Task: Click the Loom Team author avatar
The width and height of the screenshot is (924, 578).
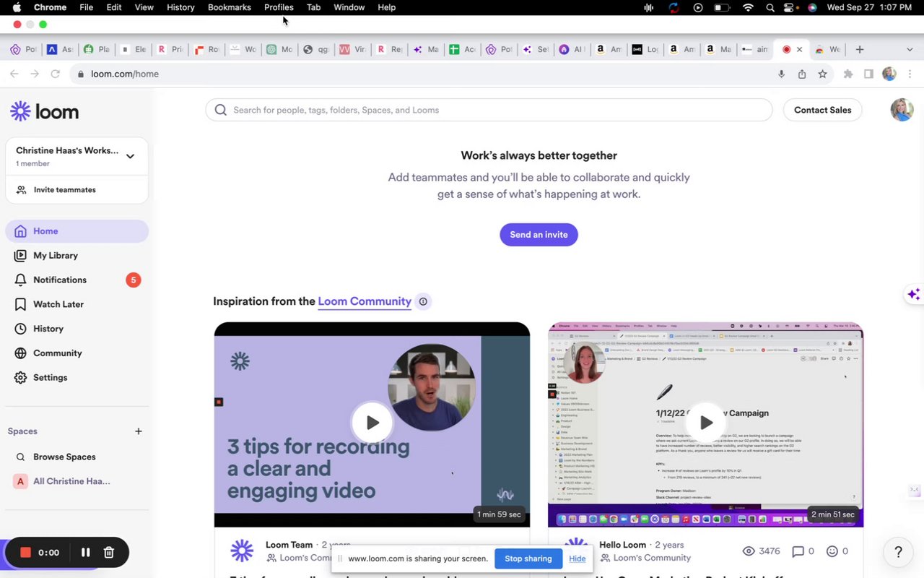Action: 242,551
